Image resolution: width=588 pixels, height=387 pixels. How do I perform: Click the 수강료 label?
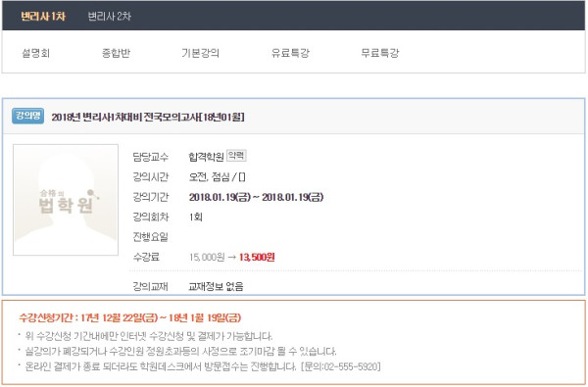click(x=146, y=257)
